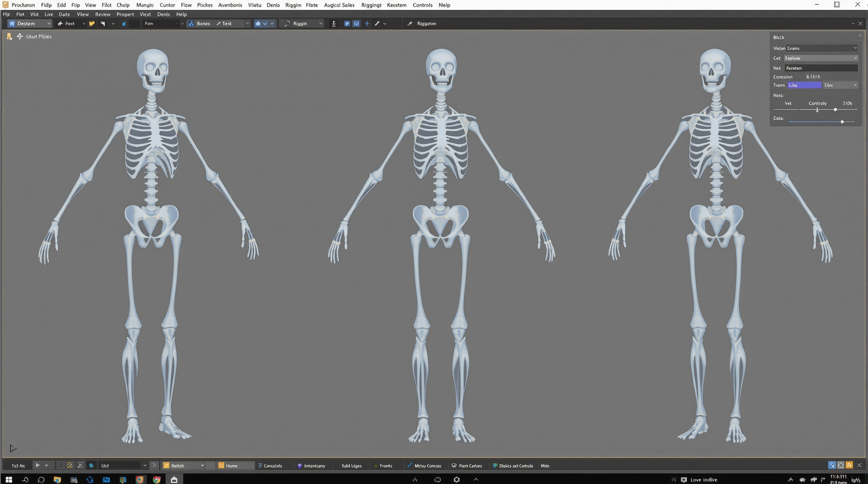Click the blue hand icon button
This screenshot has height=484, width=868.
(258, 24)
